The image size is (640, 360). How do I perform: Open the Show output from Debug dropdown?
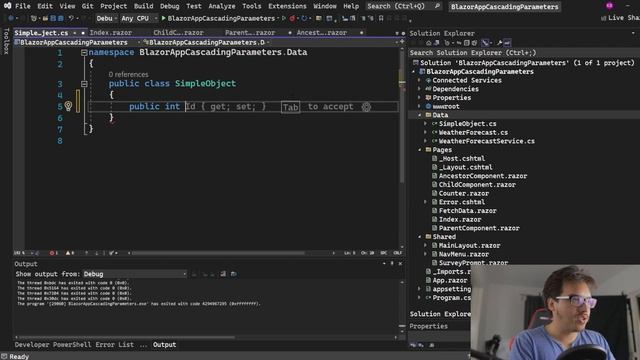tap(135, 274)
